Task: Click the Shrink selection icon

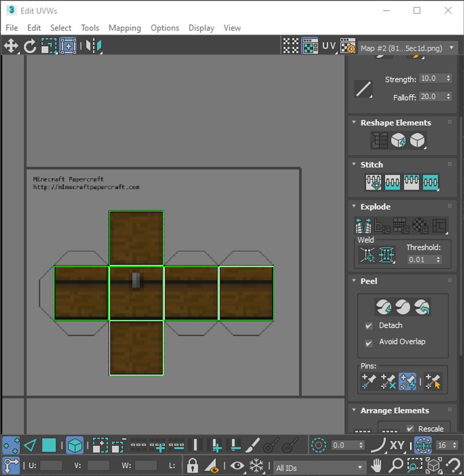Action: (119, 445)
